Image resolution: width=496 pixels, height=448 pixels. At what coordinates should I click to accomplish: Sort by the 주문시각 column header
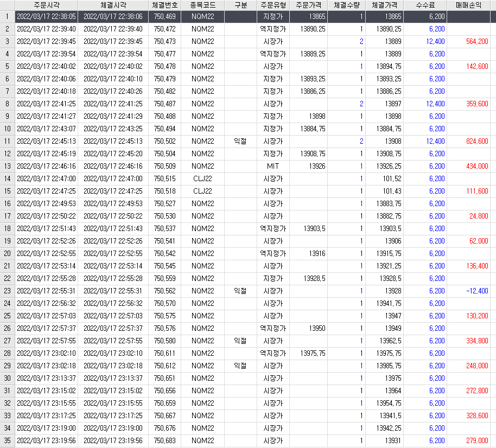[47, 5]
